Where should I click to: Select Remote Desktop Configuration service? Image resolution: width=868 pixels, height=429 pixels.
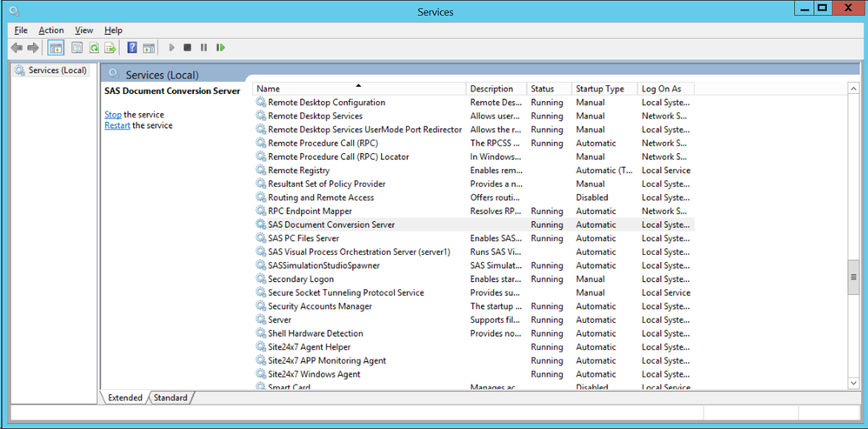tap(327, 103)
